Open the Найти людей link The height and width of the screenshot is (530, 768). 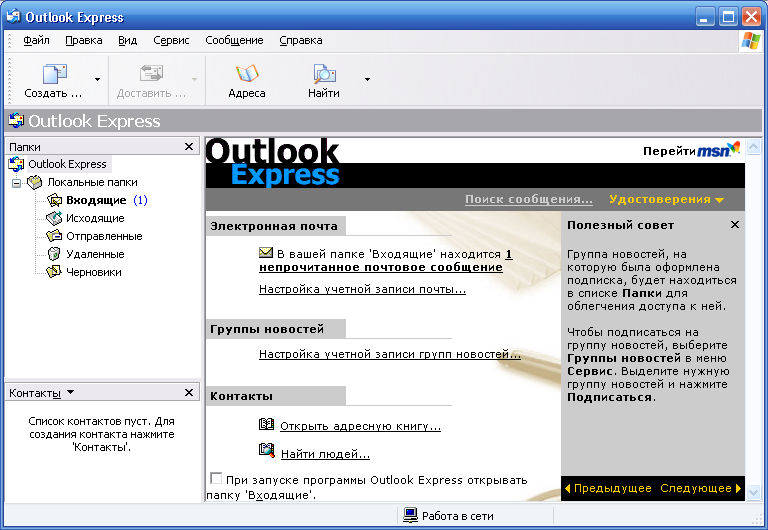[325, 454]
